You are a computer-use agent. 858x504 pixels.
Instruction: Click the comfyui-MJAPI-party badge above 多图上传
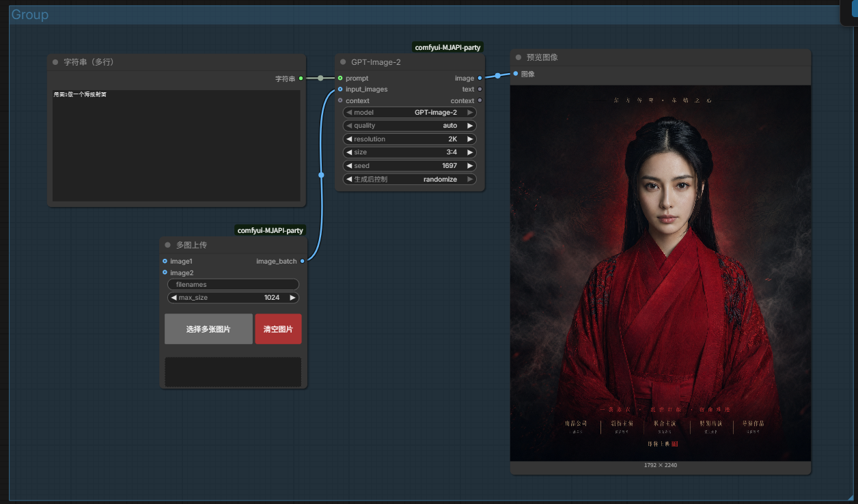271,231
